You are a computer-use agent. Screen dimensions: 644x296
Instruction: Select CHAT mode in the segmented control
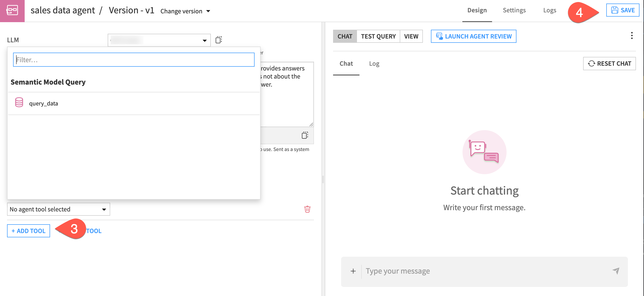pyautogui.click(x=345, y=36)
